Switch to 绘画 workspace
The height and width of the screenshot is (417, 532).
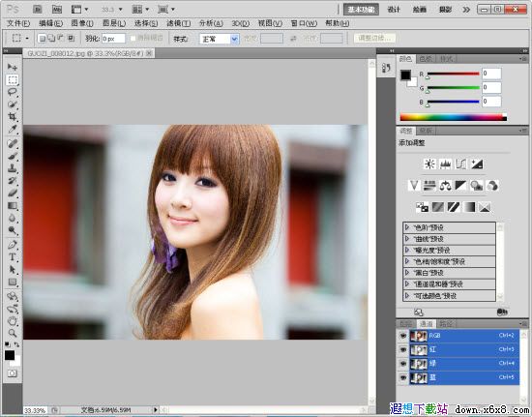click(420, 10)
